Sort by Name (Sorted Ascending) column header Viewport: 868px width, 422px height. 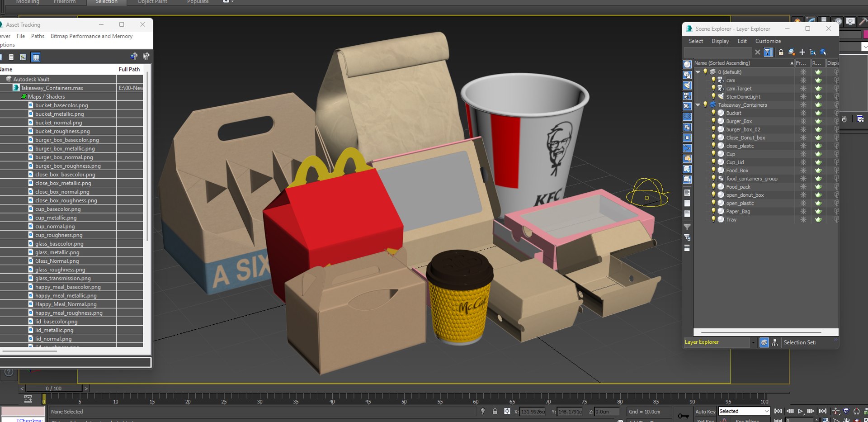(744, 63)
